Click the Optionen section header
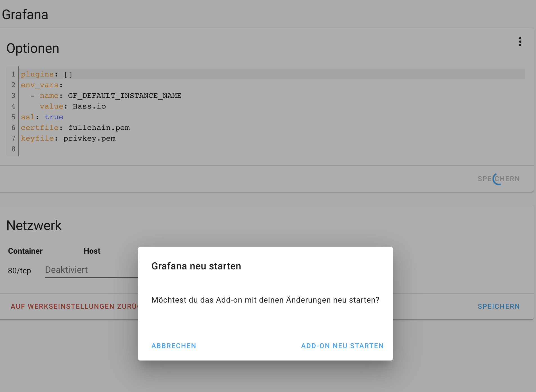Screen dimensions: 536x392 coord(33,48)
